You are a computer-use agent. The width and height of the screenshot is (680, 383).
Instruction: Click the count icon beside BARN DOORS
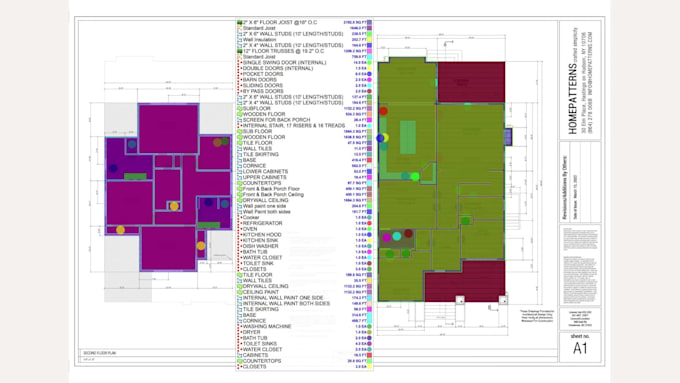(239, 80)
